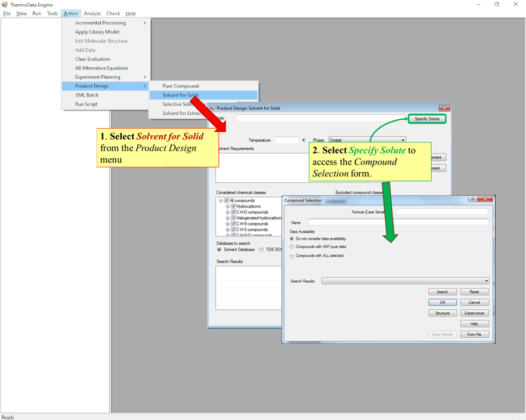Toggle Halogenated hydrocarbons checkbox
The image size is (526, 420).
(x=234, y=218)
